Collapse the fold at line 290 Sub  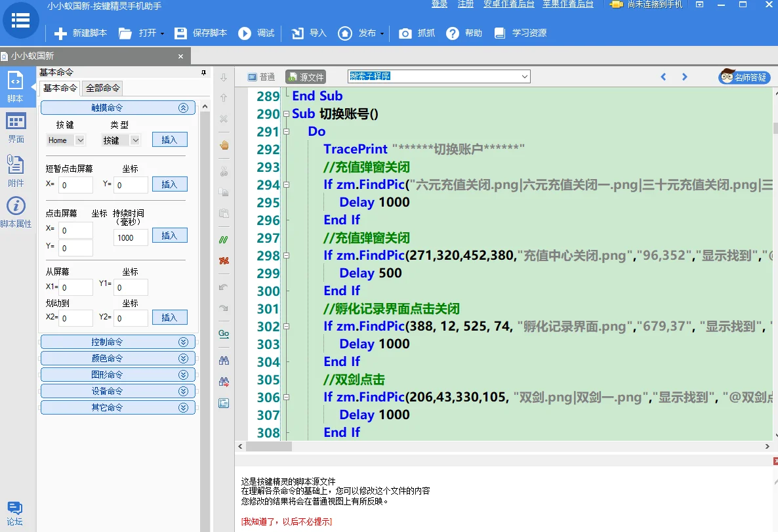coord(286,114)
